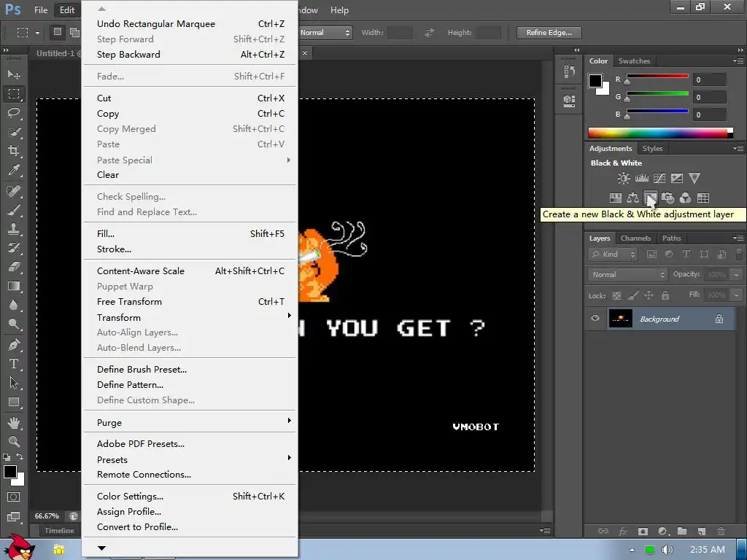Screen dimensions: 747x560
Task: Hide the Background layer with eye icon
Action: pyautogui.click(x=595, y=318)
